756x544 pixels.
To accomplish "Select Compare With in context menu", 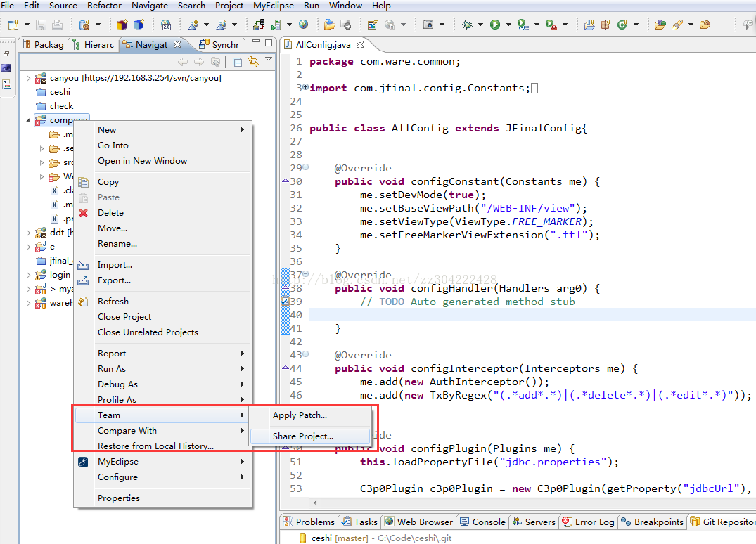I will [x=163, y=431].
